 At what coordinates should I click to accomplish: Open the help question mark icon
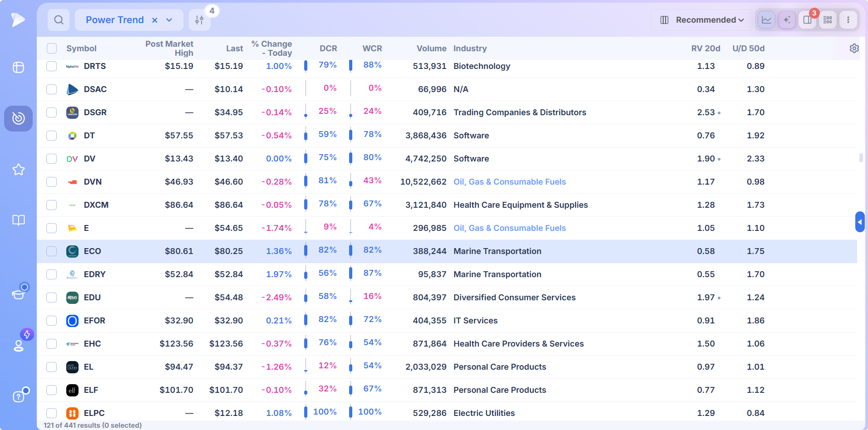click(18, 397)
